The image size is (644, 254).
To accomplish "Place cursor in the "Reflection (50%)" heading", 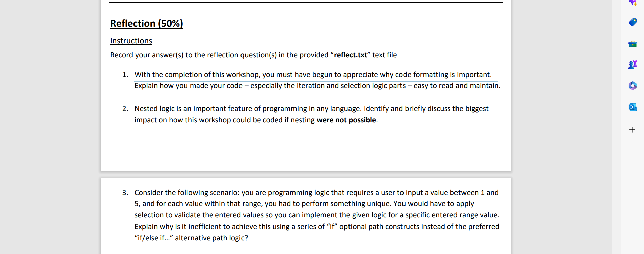I will 147,23.
